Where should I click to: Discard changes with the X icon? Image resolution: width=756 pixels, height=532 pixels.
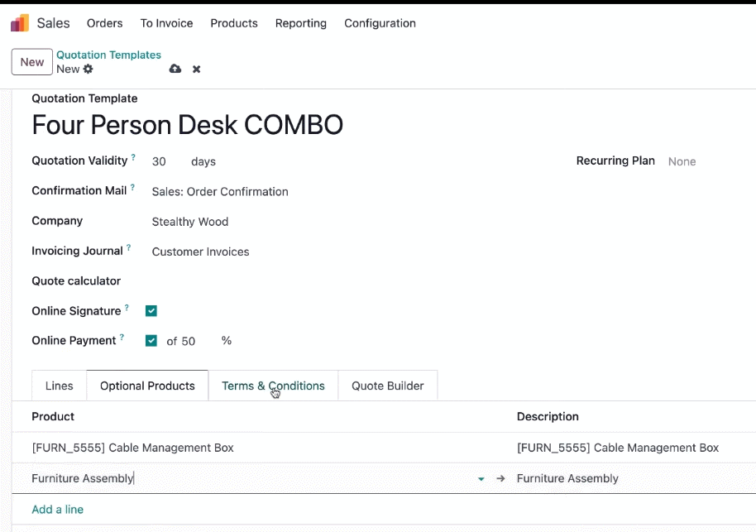click(196, 69)
